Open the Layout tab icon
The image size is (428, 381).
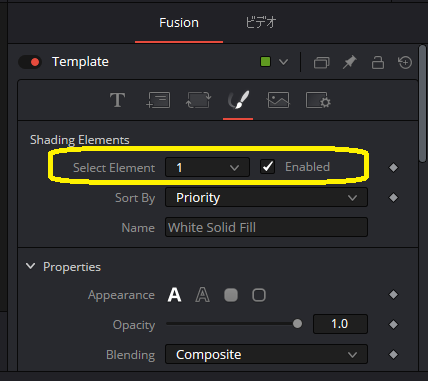[x=158, y=100]
